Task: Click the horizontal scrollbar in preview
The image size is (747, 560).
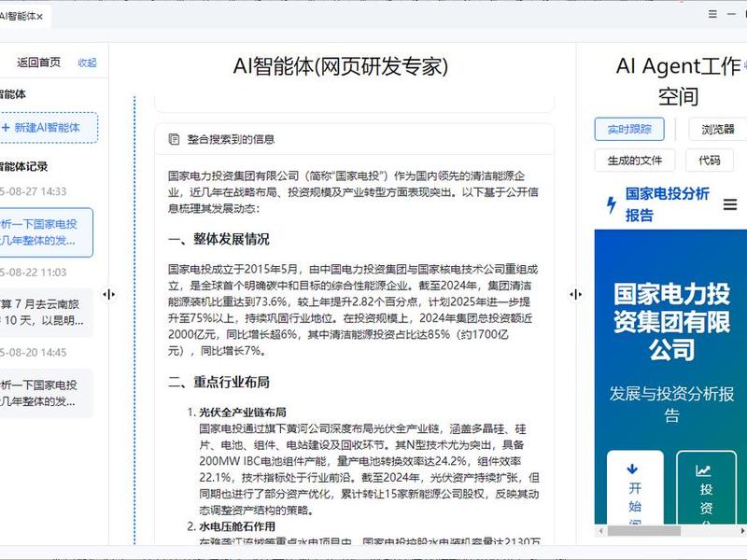Action: (644, 530)
